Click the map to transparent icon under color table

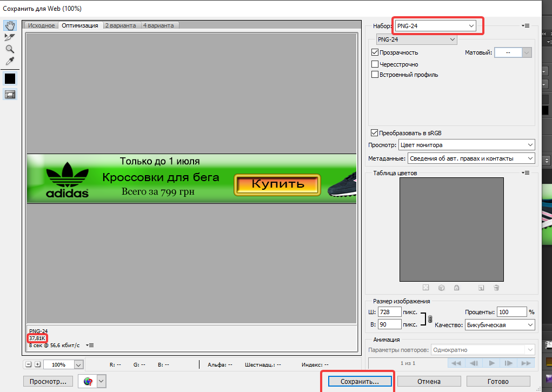425,288
